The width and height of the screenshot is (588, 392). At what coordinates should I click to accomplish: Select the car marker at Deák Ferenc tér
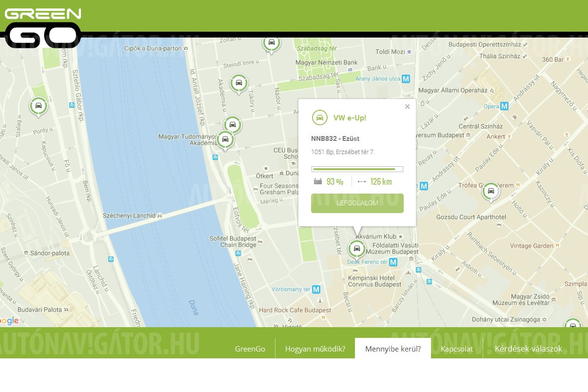coord(357,249)
